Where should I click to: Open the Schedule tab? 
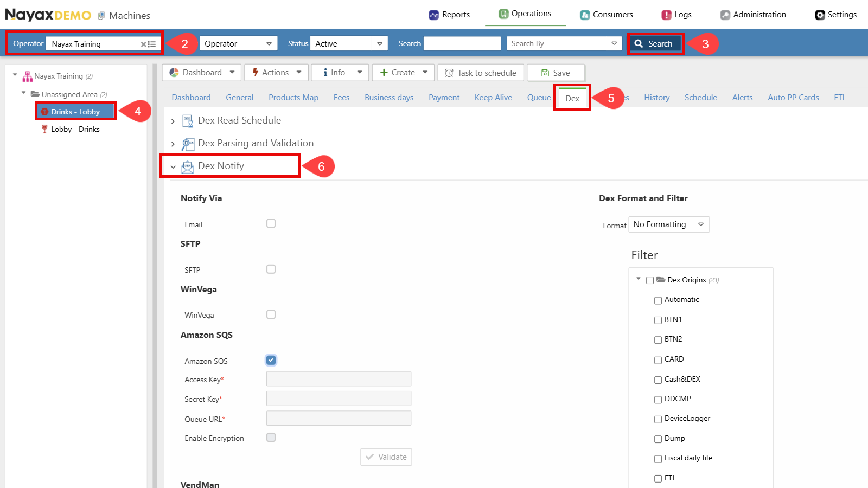[x=701, y=98]
